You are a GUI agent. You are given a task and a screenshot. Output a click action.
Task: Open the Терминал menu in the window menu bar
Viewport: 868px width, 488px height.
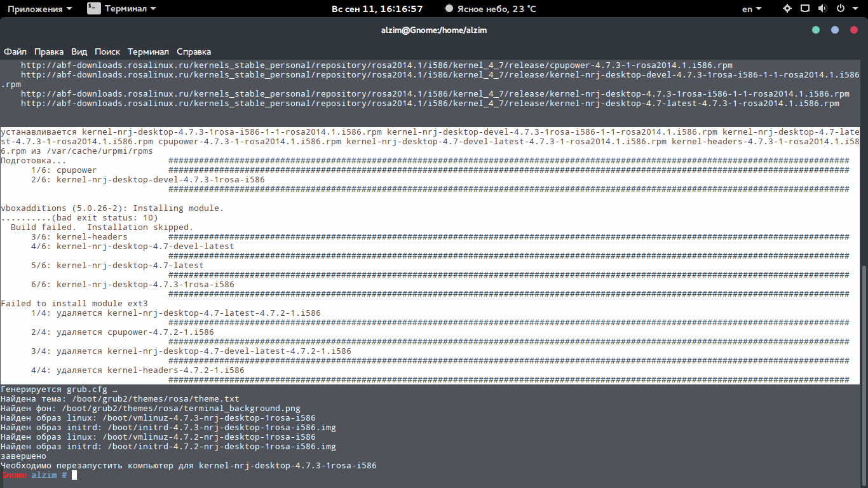coord(148,52)
